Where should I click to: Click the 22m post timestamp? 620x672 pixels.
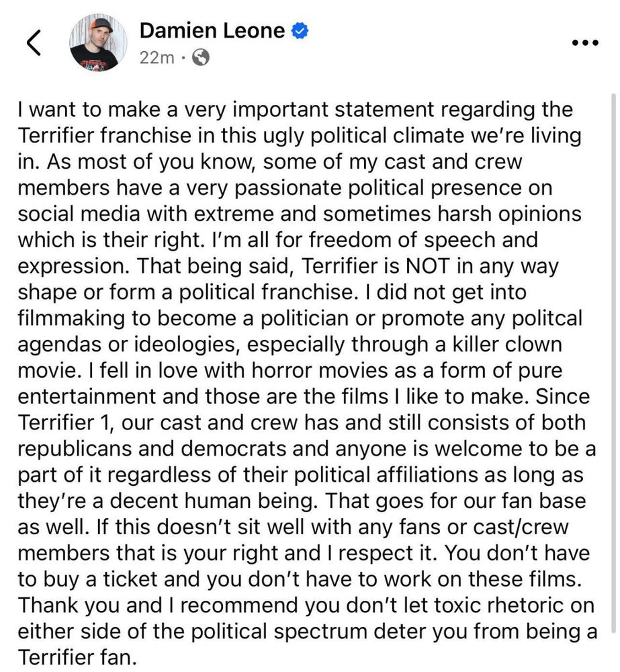[x=157, y=58]
